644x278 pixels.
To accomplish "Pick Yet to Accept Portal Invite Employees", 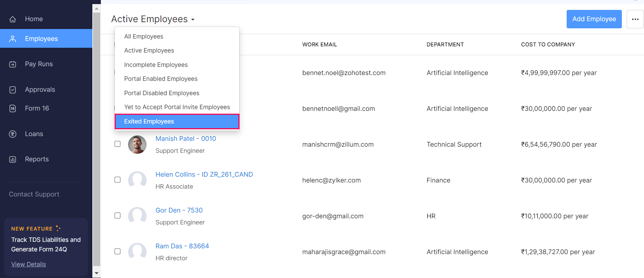I will click(177, 107).
